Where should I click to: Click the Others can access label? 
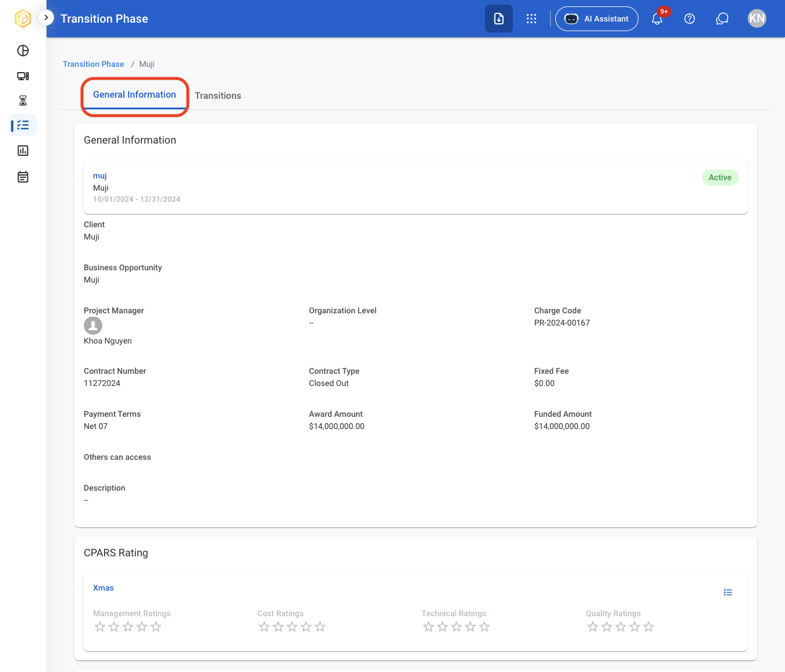[x=117, y=457]
